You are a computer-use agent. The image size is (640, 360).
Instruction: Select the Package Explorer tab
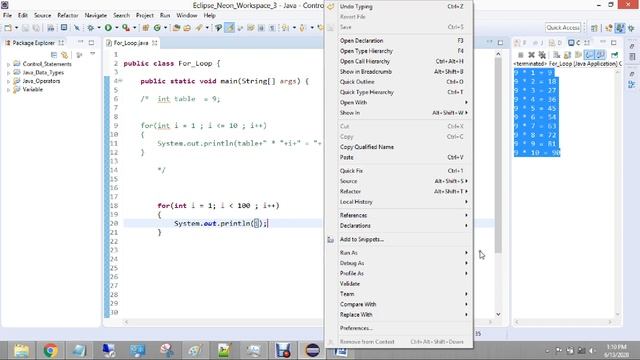33,42
